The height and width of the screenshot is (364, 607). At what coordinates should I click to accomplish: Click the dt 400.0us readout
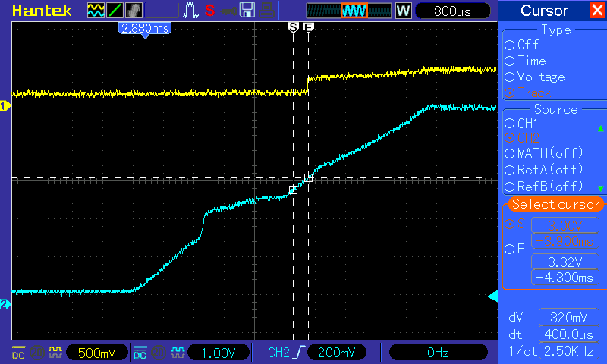click(x=568, y=334)
